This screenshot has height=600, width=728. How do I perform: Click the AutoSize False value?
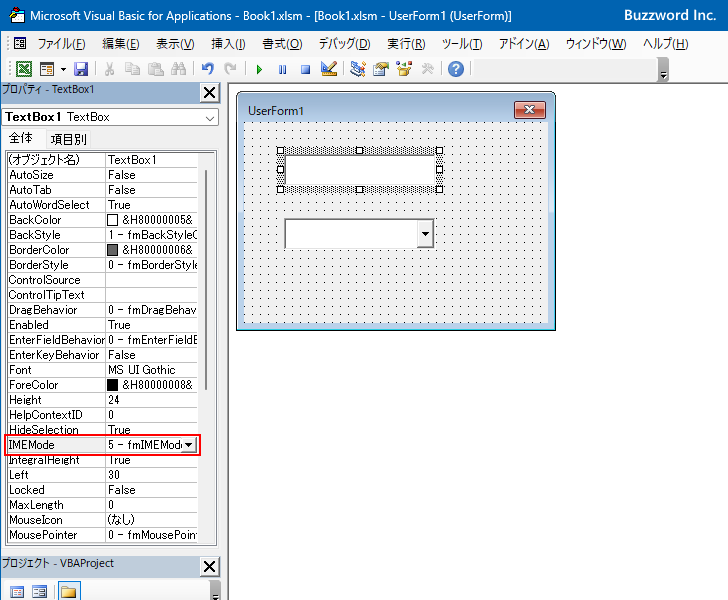(152, 175)
